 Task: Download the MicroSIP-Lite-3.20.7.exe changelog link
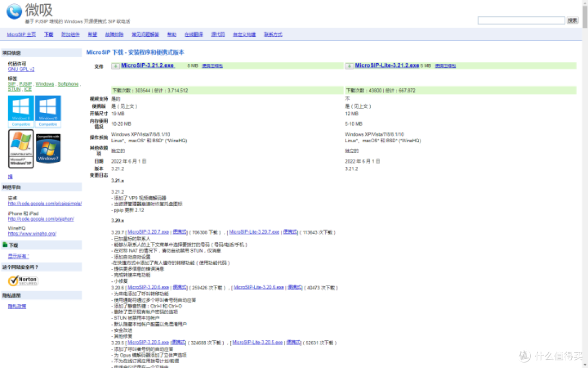(x=254, y=232)
